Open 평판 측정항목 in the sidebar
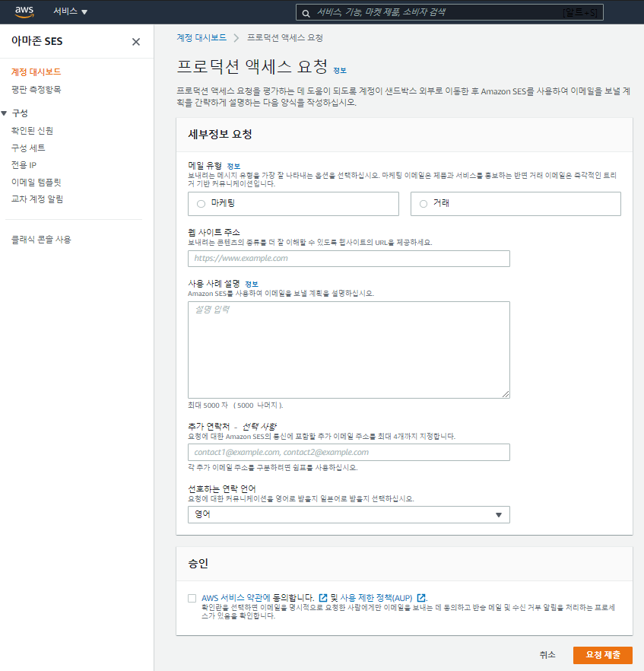This screenshot has width=644, height=671. 36,90
